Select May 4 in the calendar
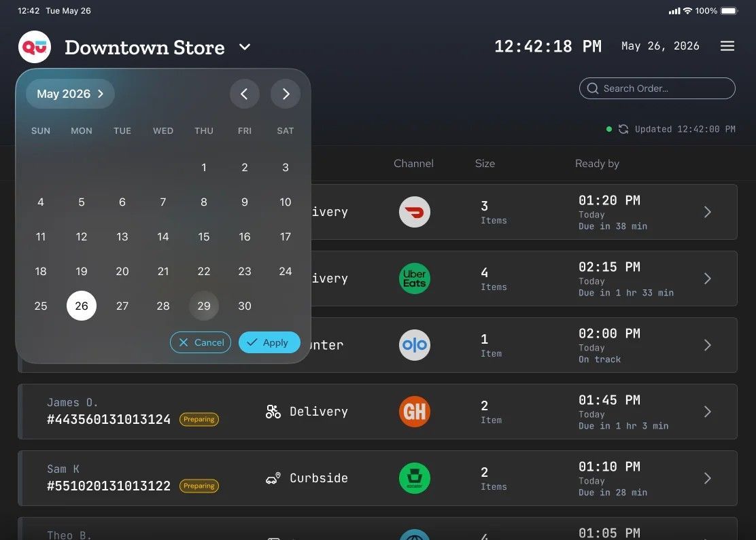Viewport: 756px width, 540px height. pyautogui.click(x=41, y=202)
